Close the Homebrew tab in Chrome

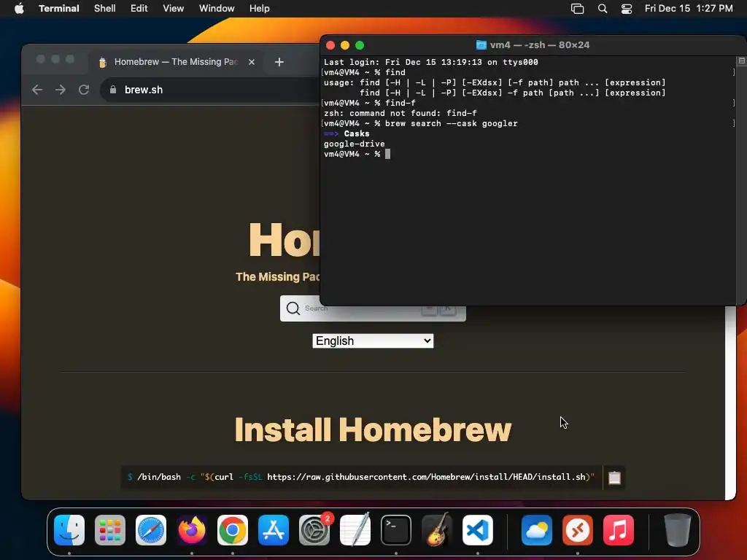coord(252,62)
